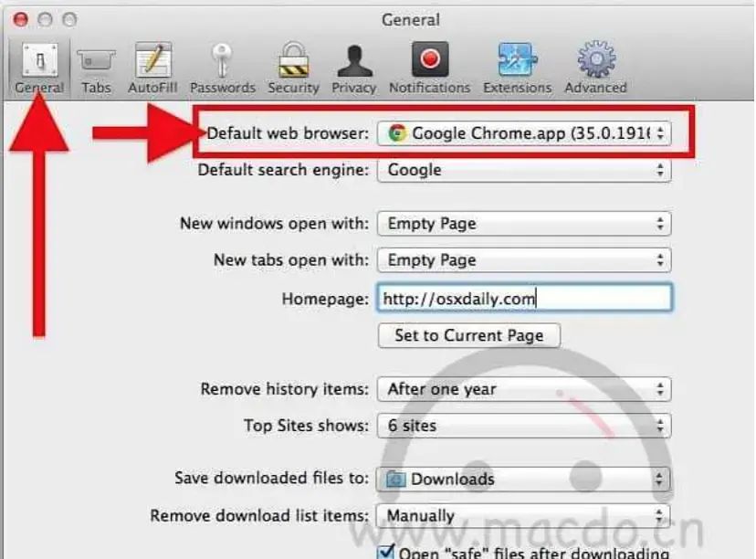Open the Default search engine dropdown

(524, 170)
